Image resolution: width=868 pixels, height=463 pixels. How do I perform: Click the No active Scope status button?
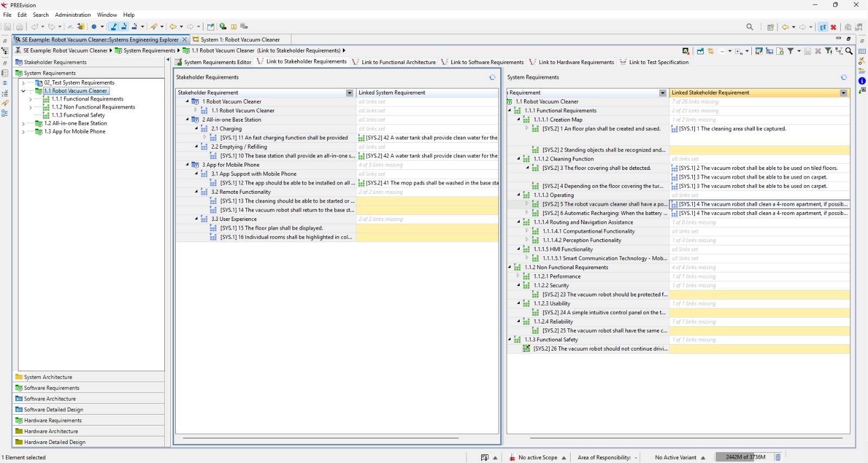coord(538,458)
